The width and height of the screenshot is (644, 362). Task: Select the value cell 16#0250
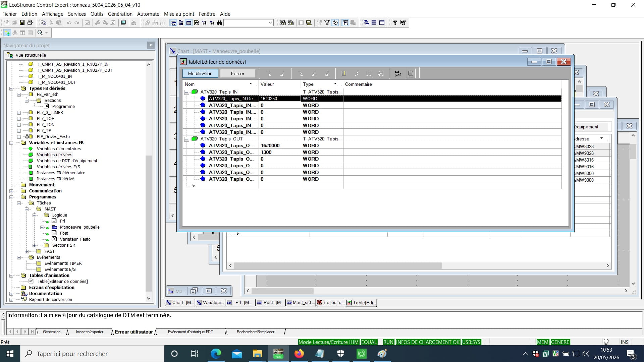280,99
